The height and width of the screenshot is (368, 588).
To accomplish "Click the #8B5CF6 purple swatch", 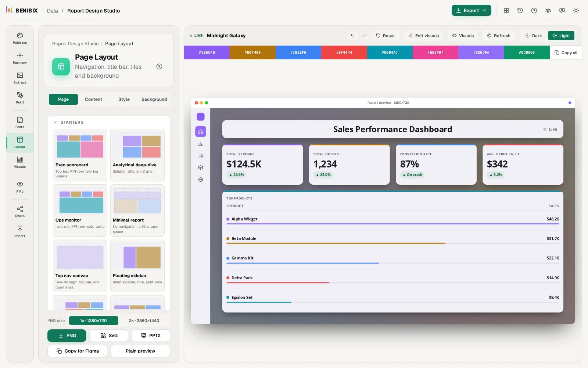I will [207, 53].
